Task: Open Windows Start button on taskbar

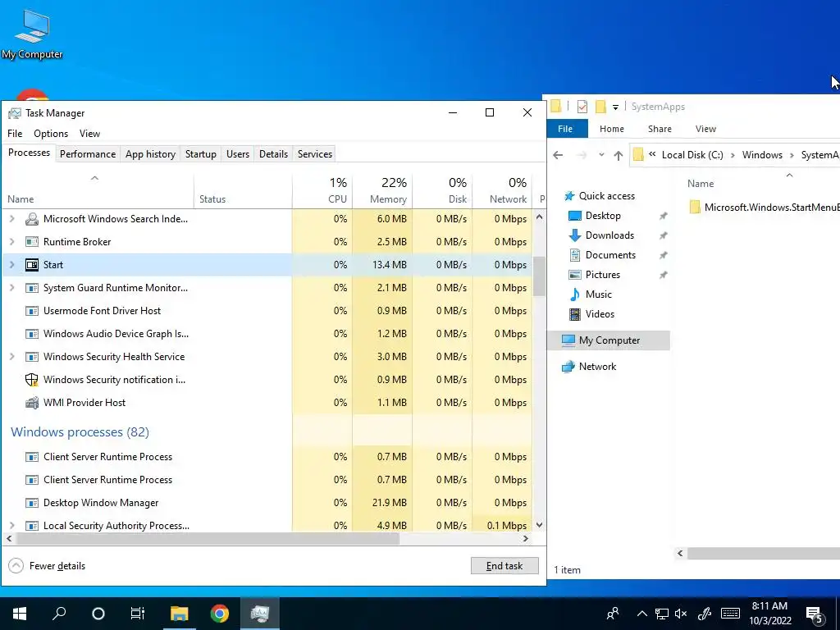Action: pyautogui.click(x=20, y=614)
